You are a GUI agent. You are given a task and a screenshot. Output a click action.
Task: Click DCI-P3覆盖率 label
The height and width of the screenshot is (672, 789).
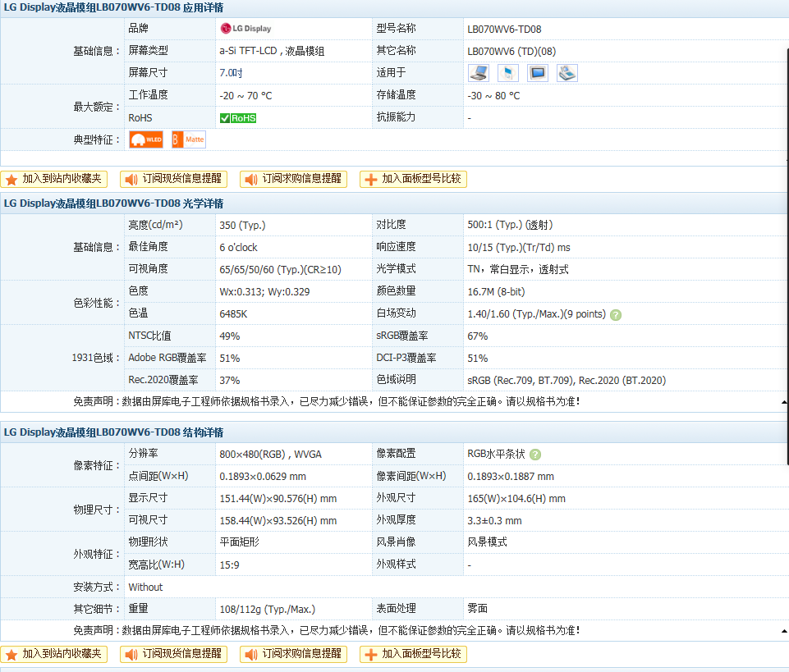[x=406, y=358]
